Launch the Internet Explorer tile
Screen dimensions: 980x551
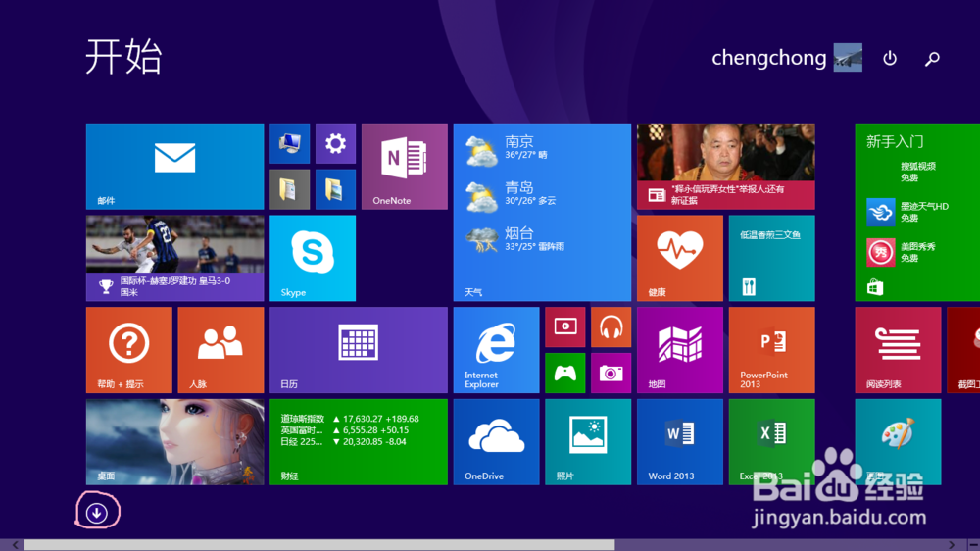pyautogui.click(x=496, y=350)
